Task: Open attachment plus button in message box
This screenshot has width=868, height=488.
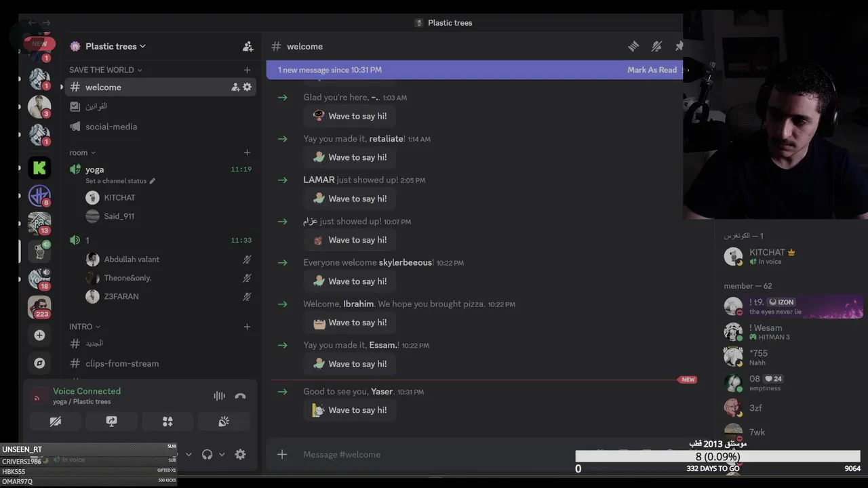Action: [282, 454]
